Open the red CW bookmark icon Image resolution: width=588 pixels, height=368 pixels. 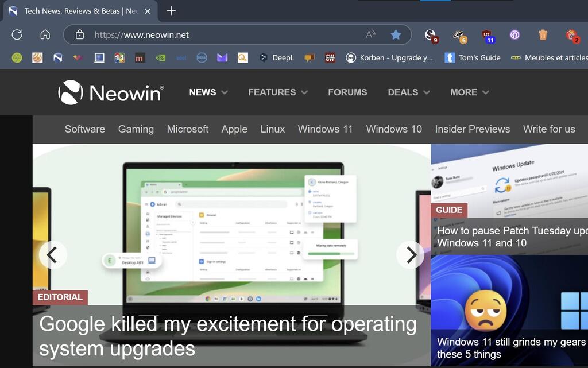(x=330, y=58)
